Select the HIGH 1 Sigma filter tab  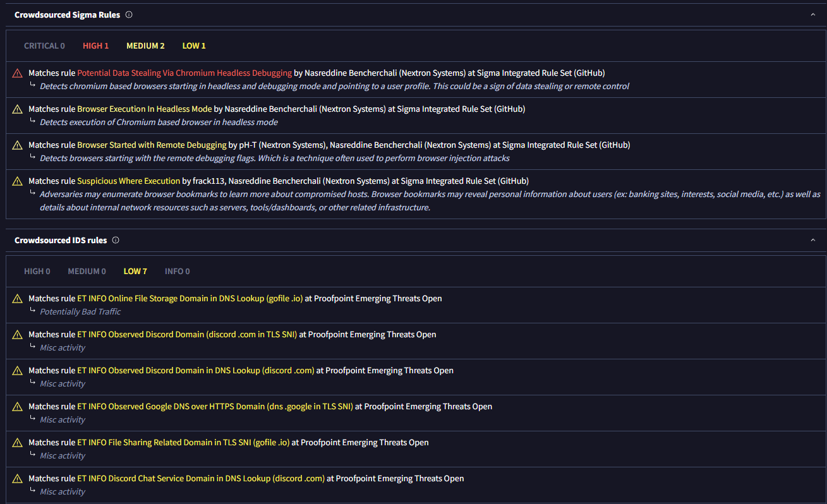95,46
